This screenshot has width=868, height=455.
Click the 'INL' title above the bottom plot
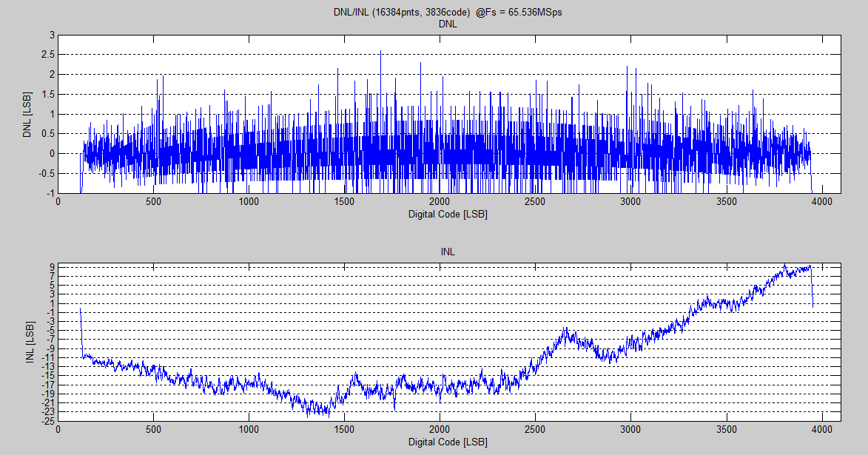click(x=448, y=252)
